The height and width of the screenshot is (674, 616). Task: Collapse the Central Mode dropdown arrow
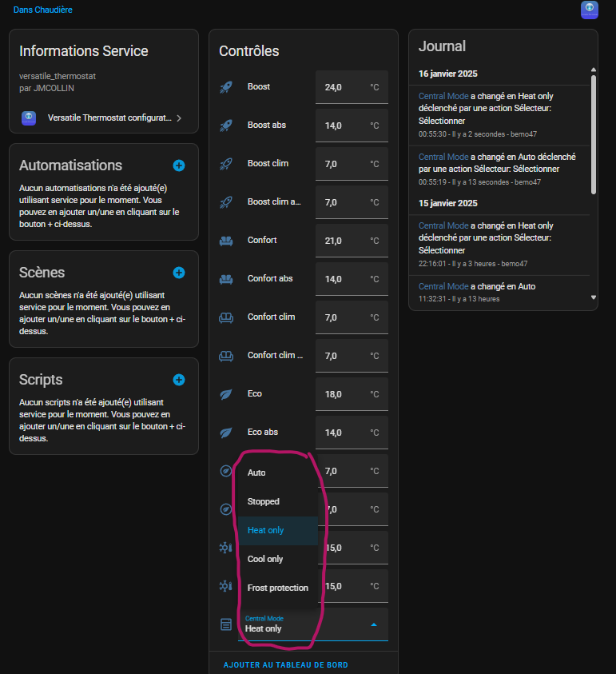pyautogui.click(x=373, y=624)
